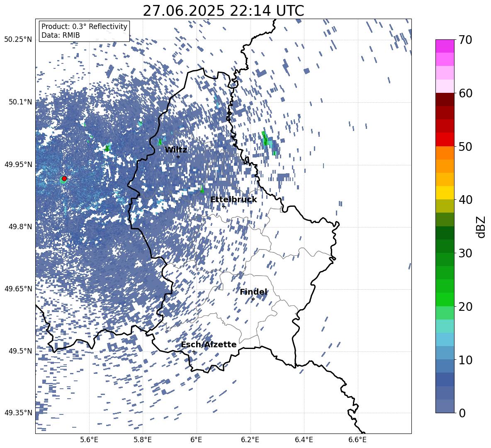The width and height of the screenshot is (491, 448).
Task: Click the Findel station label
Action: tap(254, 292)
